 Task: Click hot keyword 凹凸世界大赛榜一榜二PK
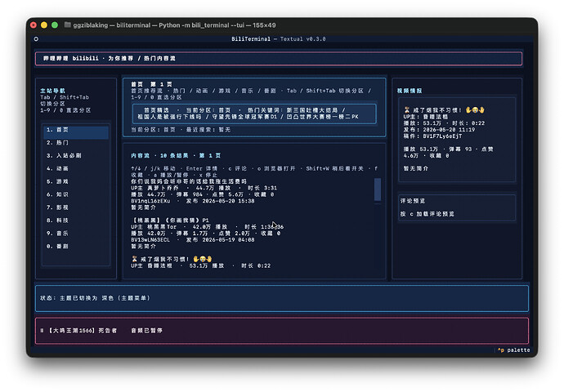(x=322, y=117)
